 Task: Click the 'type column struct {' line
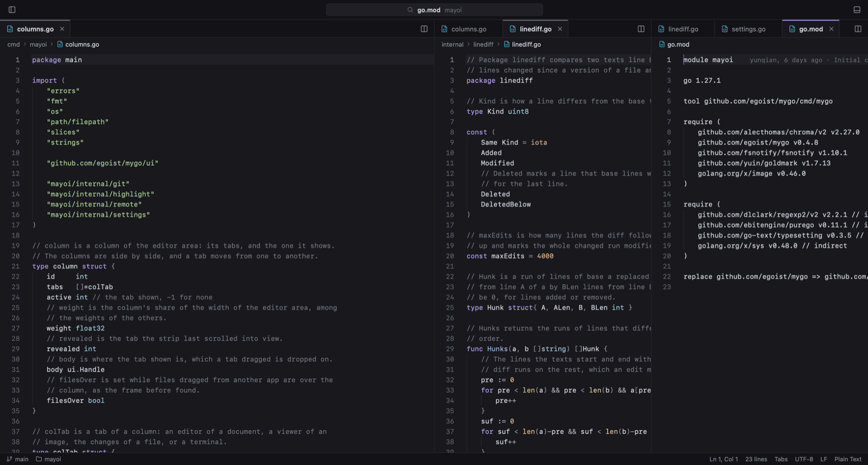point(73,266)
